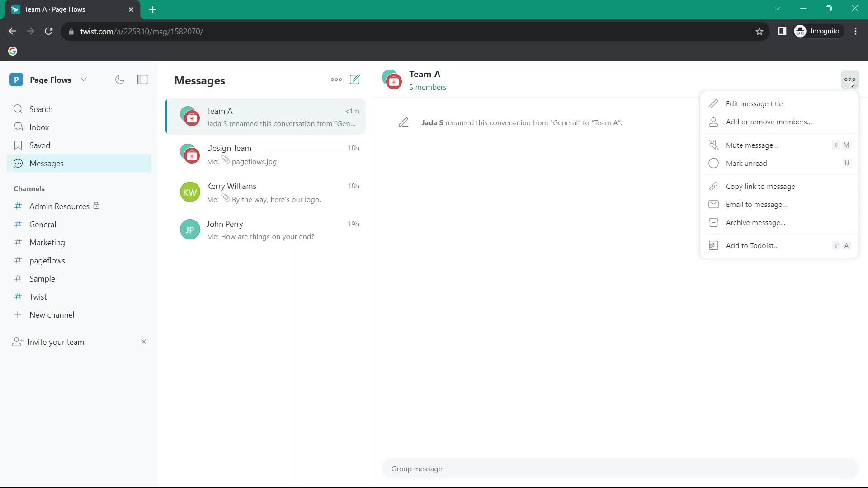Click the do not disturb moon icon
This screenshot has width=868, height=488.
120,80
